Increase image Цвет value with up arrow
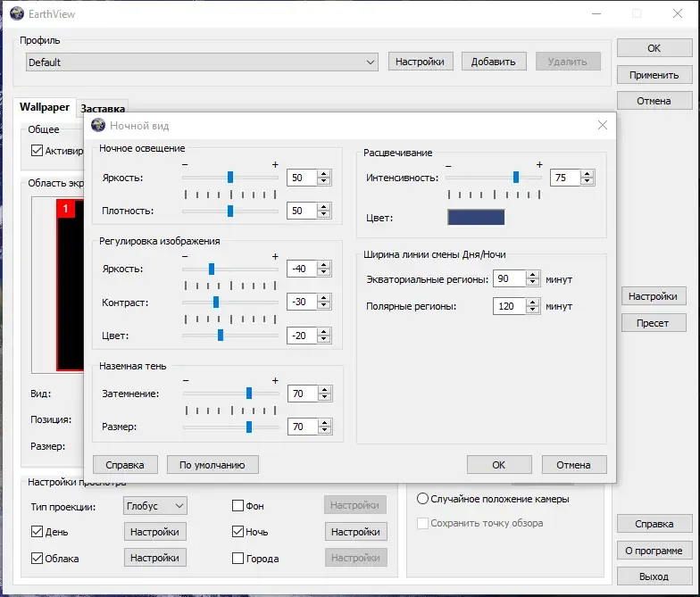 point(323,332)
